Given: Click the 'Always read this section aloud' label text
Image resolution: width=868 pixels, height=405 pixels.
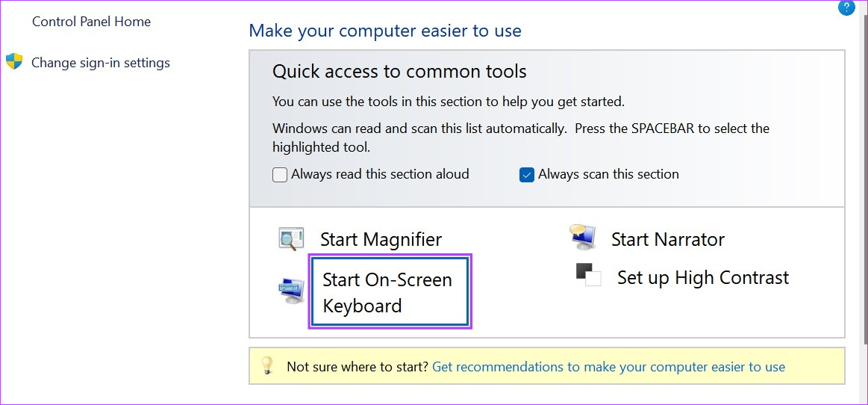Looking at the screenshot, I should click(x=380, y=174).
